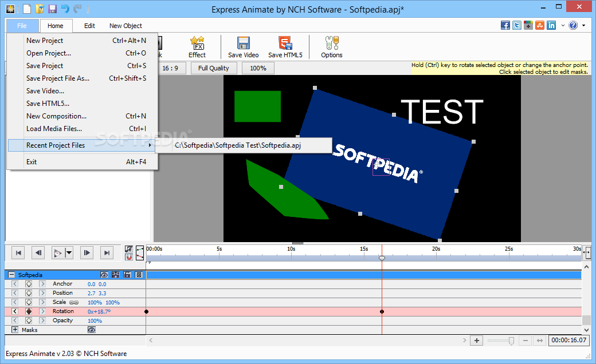The width and height of the screenshot is (596, 364).
Task: Click the timeline zoom slider handle
Action: (511, 341)
